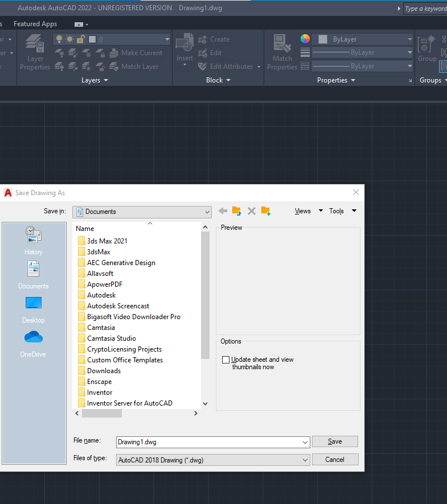Viewport: 447px width, 504px height.
Task: Click the Save button
Action: [335, 441]
